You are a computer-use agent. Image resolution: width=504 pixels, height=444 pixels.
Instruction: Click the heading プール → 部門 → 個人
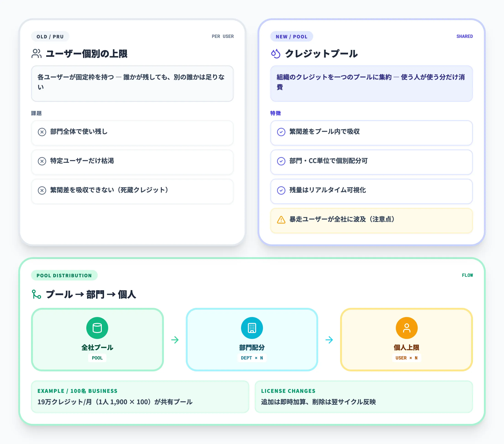pos(91,294)
